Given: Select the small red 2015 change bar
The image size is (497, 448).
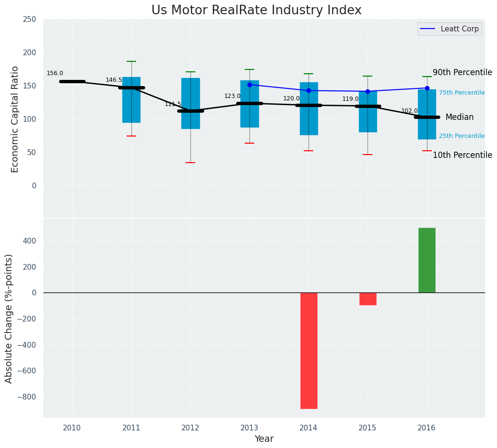Looking at the screenshot, I should [368, 299].
